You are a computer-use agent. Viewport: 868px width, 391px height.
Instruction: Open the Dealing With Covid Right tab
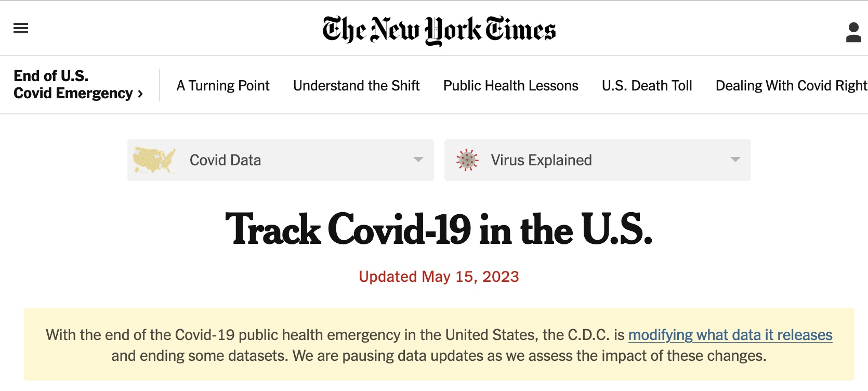pyautogui.click(x=791, y=85)
